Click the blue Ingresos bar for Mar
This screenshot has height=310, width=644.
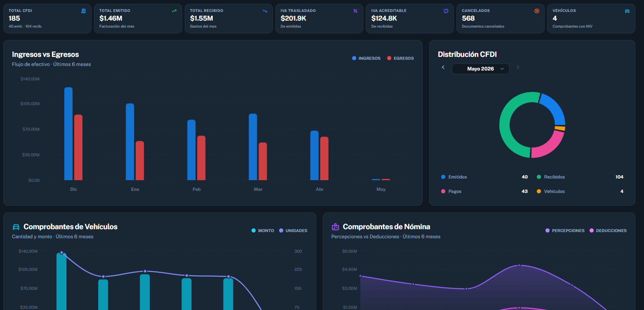point(253,147)
